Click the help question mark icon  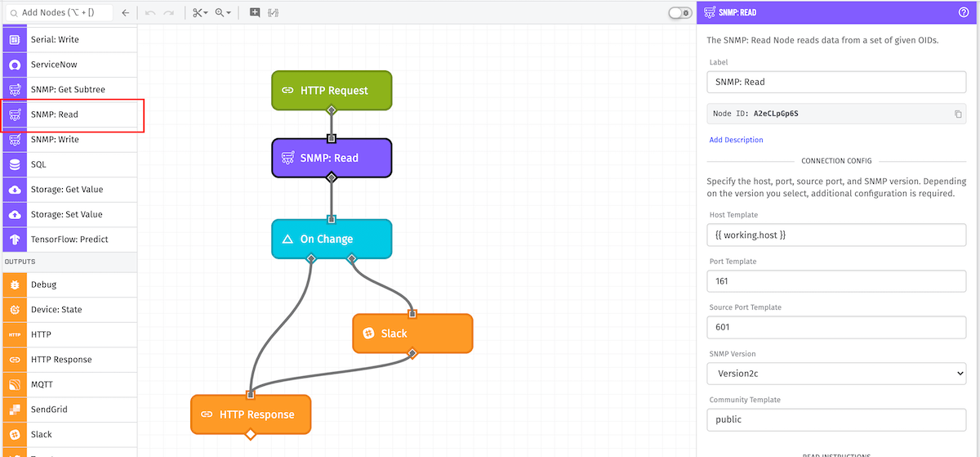point(964,12)
